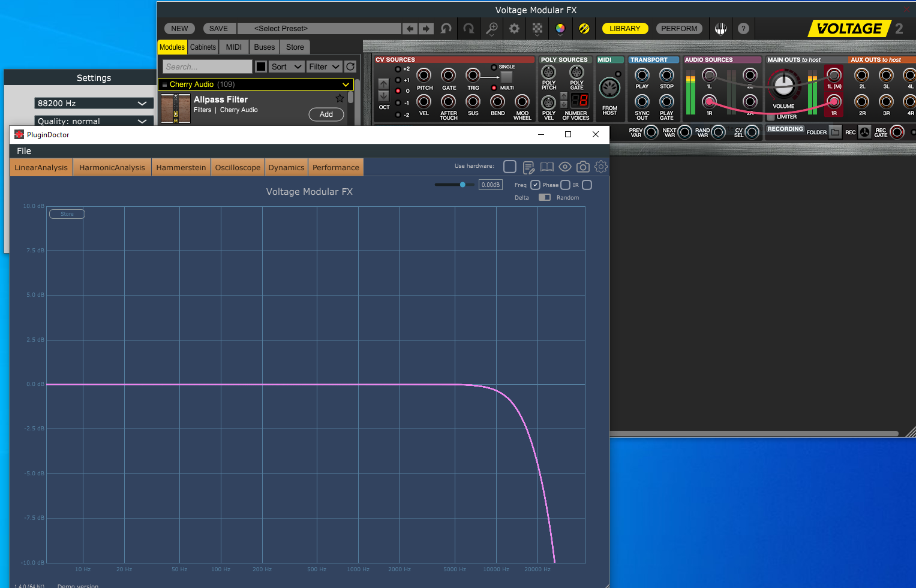
Task: Take a snapshot with the camera icon
Action: pos(582,167)
